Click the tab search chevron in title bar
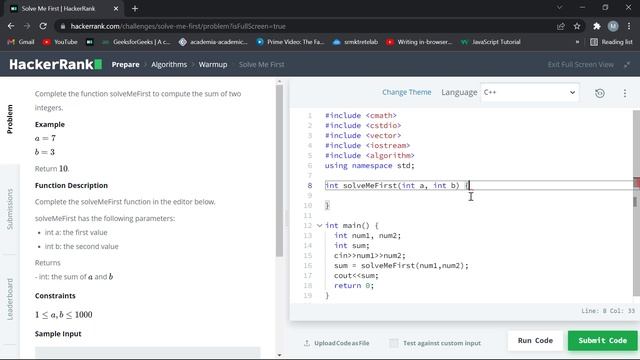Image resolution: width=640 pixels, height=360 pixels. 560,8
